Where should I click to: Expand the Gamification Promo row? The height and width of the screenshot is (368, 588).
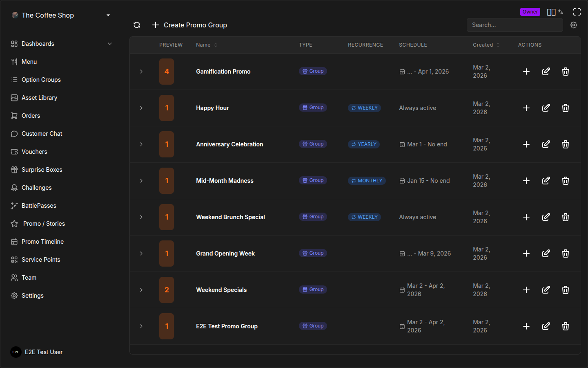click(141, 72)
